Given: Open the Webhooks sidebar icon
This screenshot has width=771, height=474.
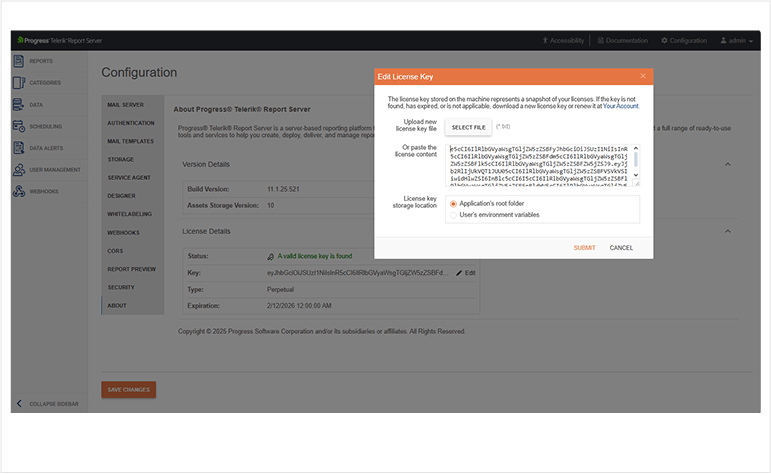Looking at the screenshot, I should 19,191.
